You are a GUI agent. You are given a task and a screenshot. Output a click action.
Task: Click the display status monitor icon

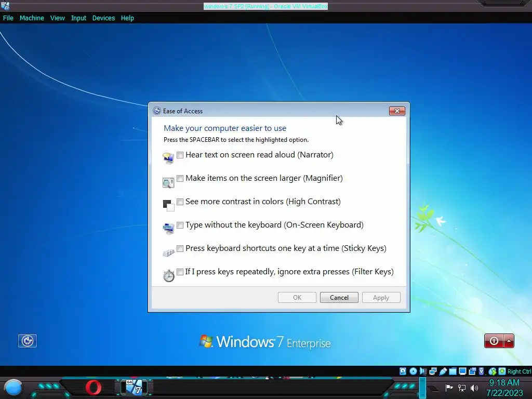[x=462, y=371]
